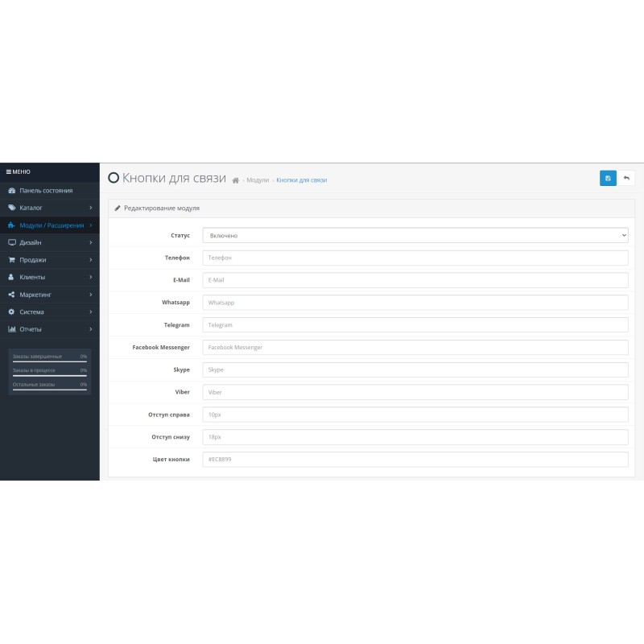The image size is (644, 644).
Task: Focus the Телефон input field
Action: (x=415, y=258)
